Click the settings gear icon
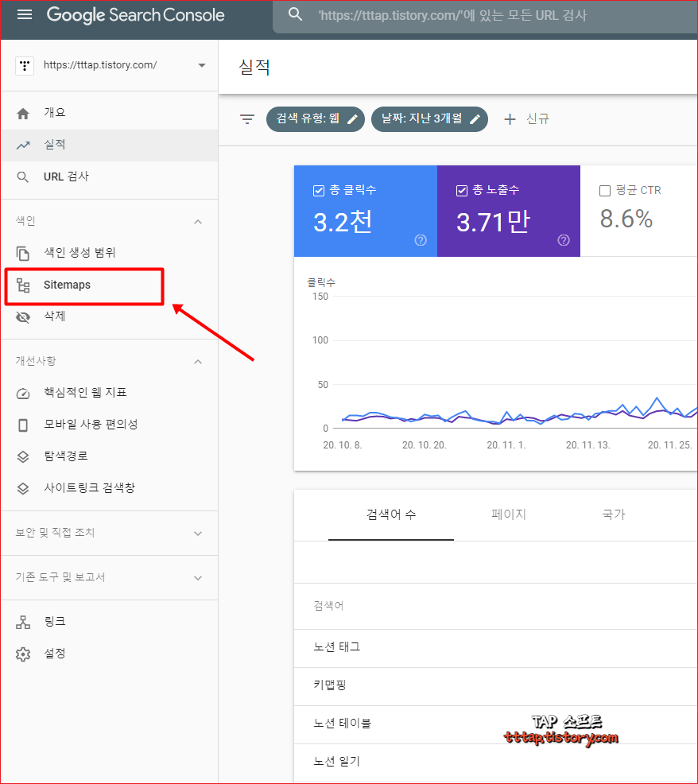The image size is (698, 784). tap(23, 654)
